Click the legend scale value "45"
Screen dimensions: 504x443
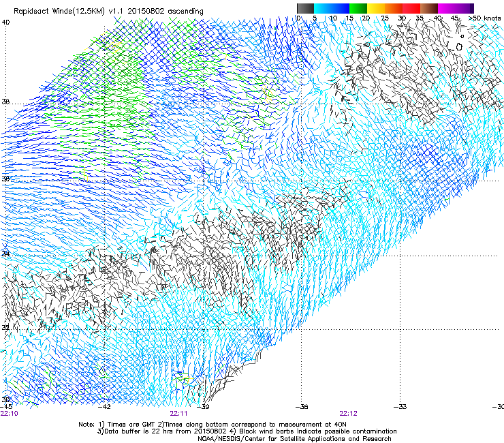[454, 18]
